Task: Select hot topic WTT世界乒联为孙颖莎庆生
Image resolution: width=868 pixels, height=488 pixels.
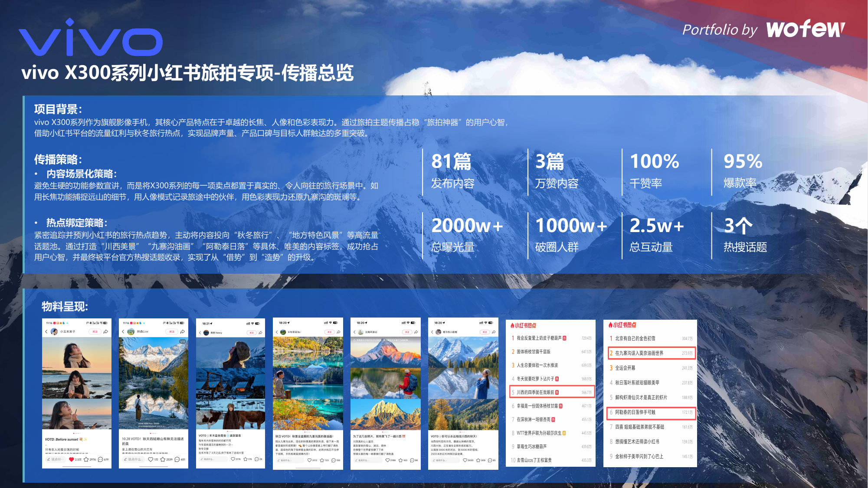Action: 551,433
